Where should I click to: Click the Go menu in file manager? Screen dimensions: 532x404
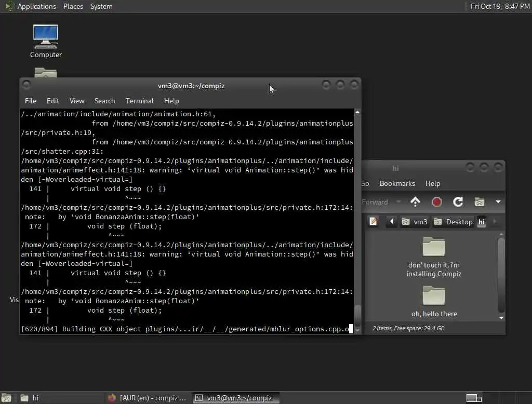click(x=365, y=183)
